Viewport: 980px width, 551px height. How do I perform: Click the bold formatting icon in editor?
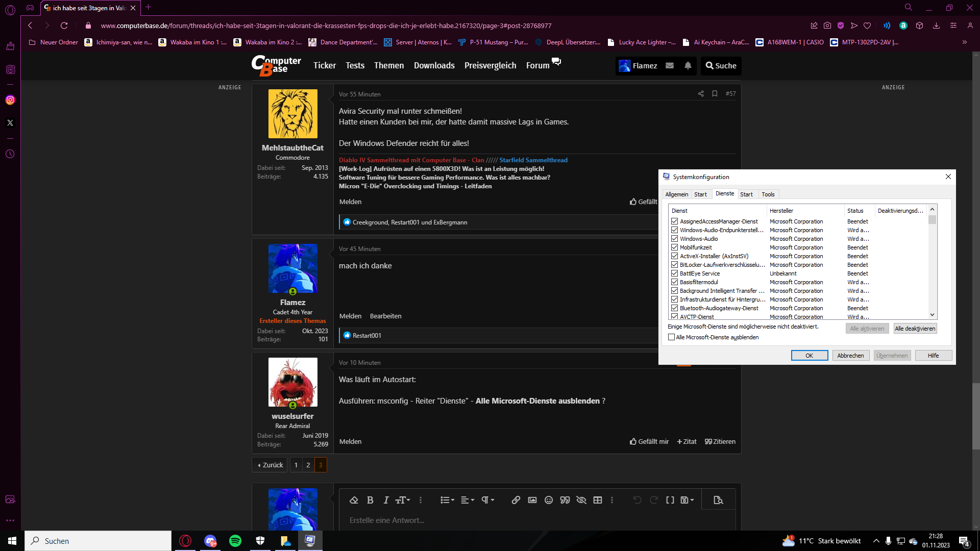pos(370,500)
